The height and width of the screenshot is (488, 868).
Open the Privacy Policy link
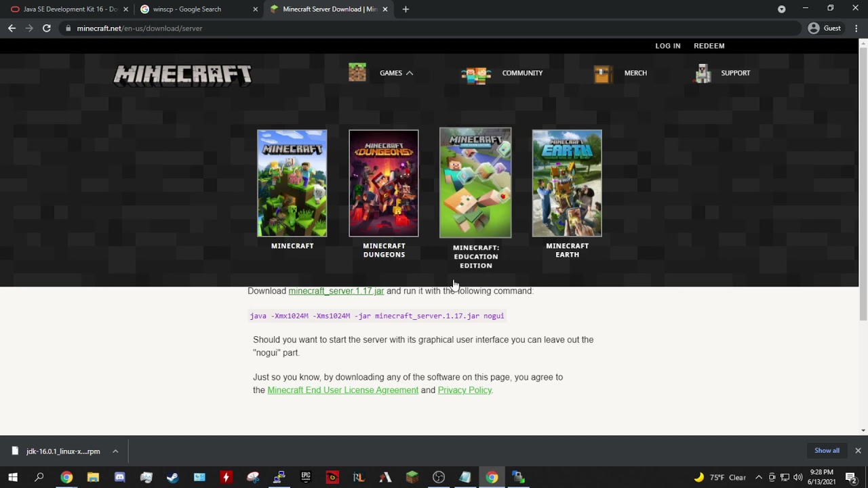coord(465,390)
